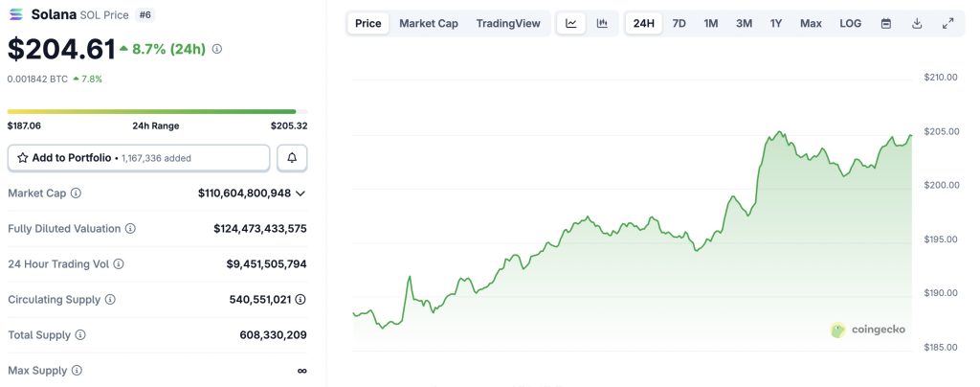This screenshot has width=980, height=387.
Task: Click the 24h Range progress bar
Action: coord(151,111)
